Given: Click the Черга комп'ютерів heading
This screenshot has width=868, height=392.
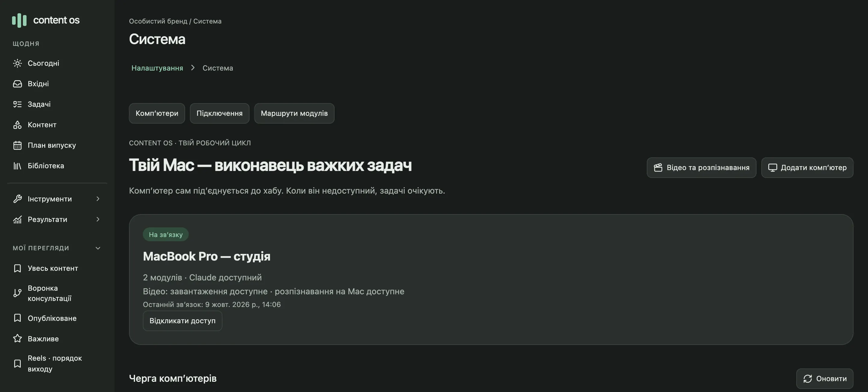Looking at the screenshot, I should coord(173,378).
